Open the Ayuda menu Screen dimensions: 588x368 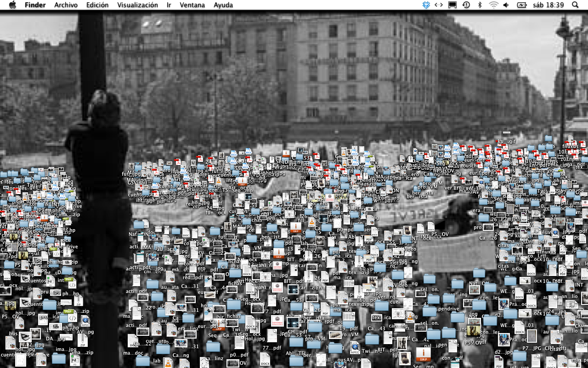coord(223,5)
